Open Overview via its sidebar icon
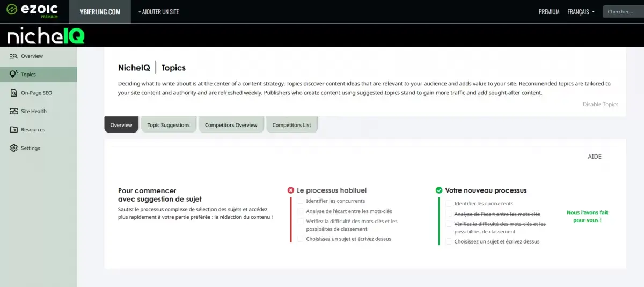The image size is (644, 287). [x=14, y=56]
